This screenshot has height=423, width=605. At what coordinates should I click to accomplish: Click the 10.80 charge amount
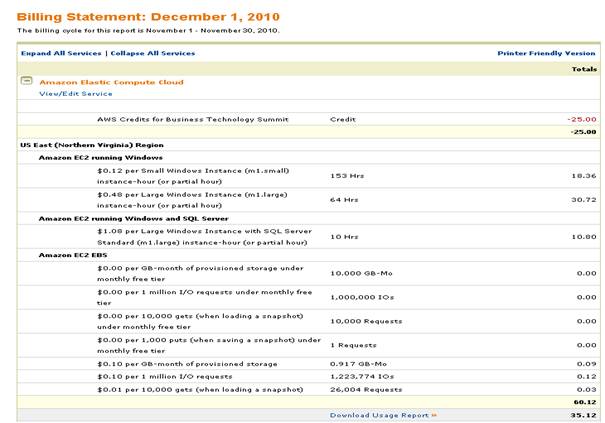pyautogui.click(x=584, y=237)
